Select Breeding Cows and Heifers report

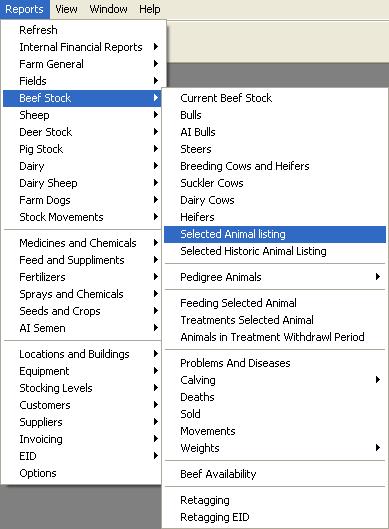[275, 166]
